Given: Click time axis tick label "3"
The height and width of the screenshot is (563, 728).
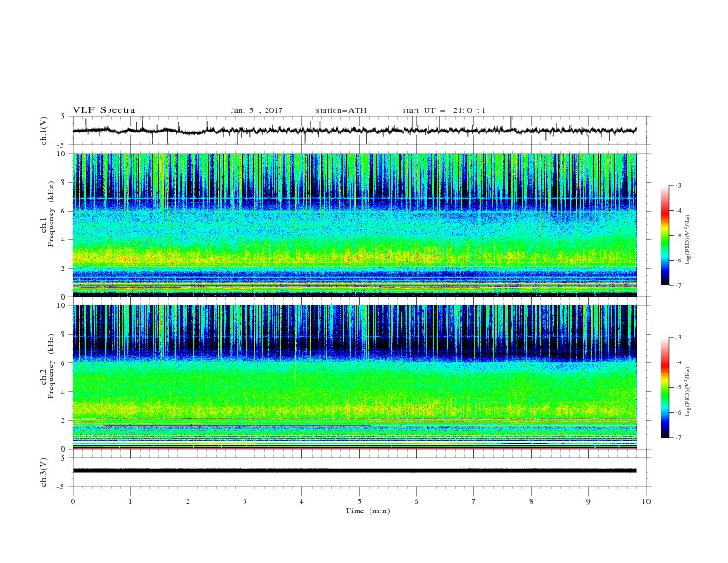Looking at the screenshot, I should [x=245, y=501].
